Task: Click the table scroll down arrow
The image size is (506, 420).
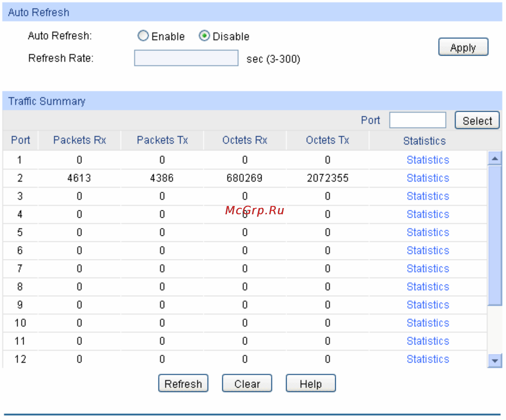Action: coord(495,361)
